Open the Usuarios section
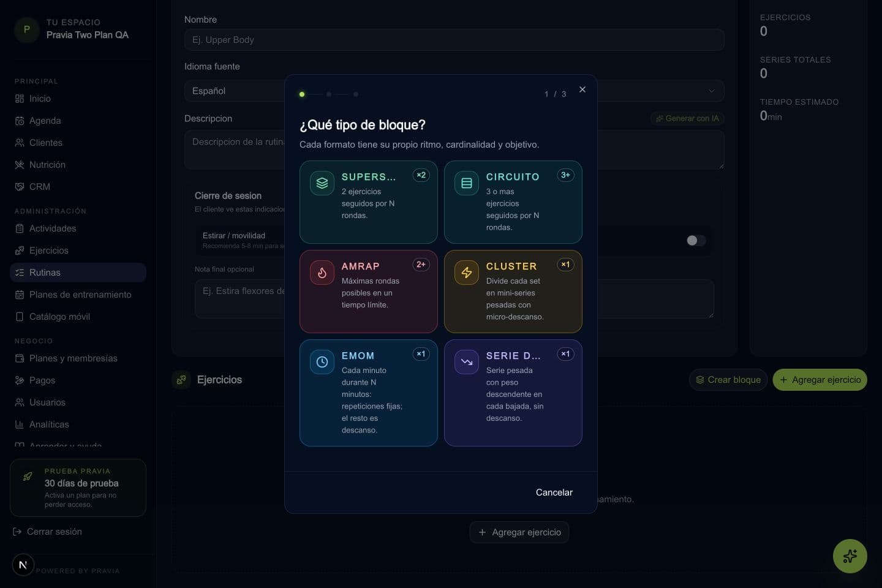882x588 pixels. point(78,402)
